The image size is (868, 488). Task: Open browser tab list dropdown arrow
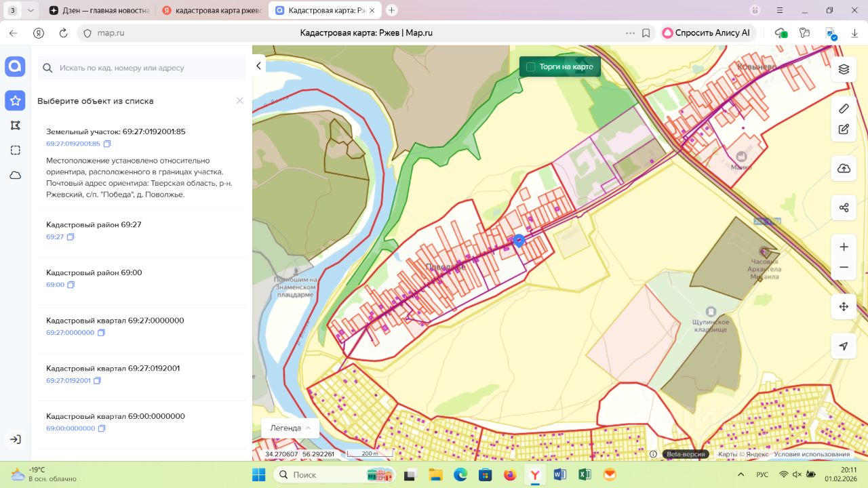tap(31, 10)
